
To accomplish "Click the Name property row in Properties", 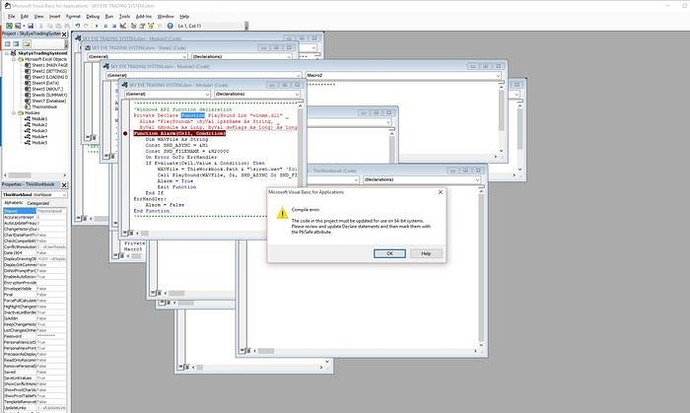I will click(x=35, y=211).
